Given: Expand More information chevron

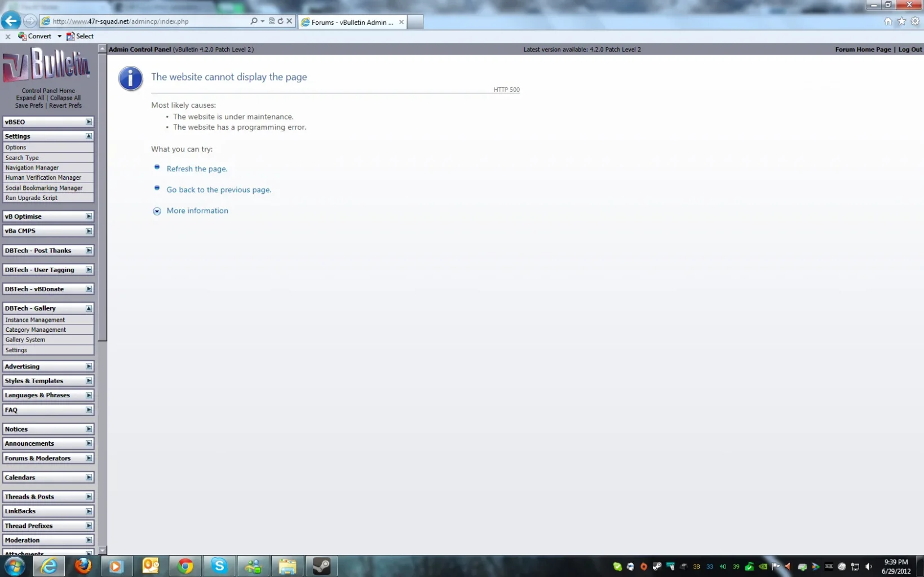Looking at the screenshot, I should pos(157,211).
